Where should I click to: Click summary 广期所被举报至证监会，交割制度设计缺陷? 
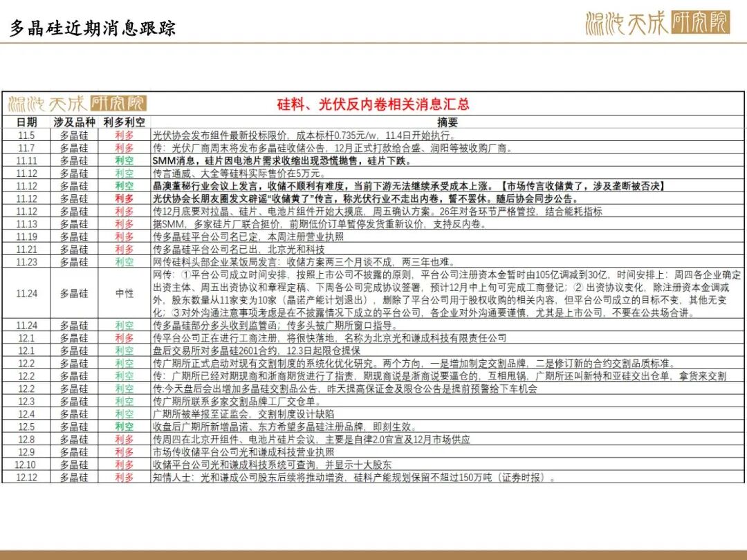pyautogui.click(x=243, y=414)
